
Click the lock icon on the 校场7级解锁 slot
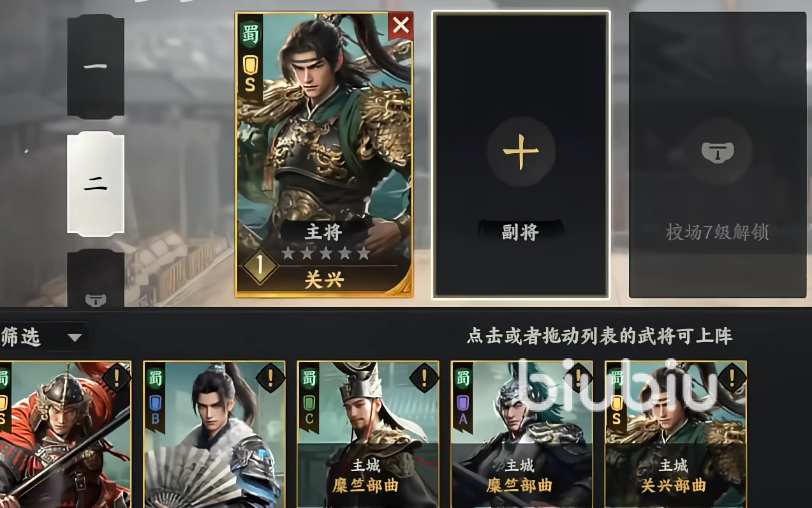tap(718, 152)
